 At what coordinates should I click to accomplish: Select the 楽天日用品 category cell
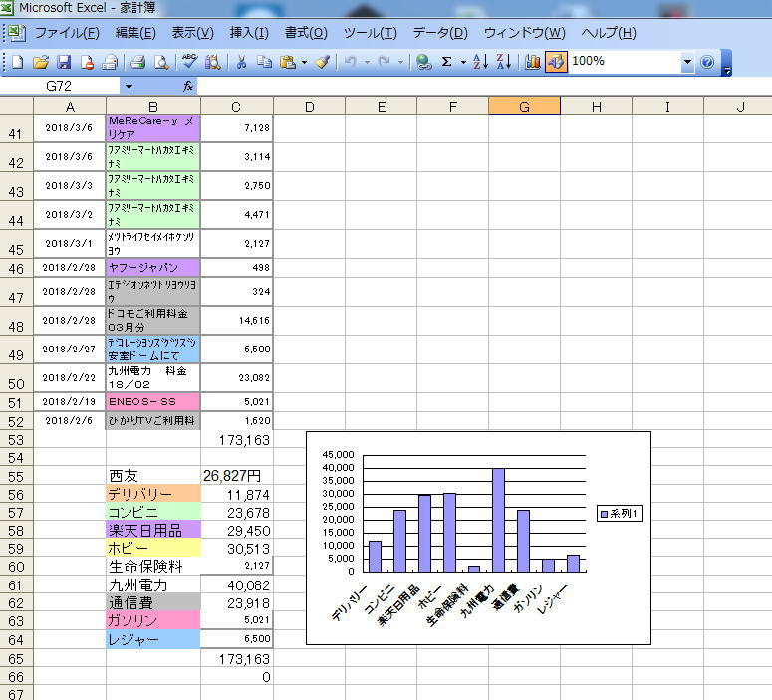pyautogui.click(x=153, y=530)
